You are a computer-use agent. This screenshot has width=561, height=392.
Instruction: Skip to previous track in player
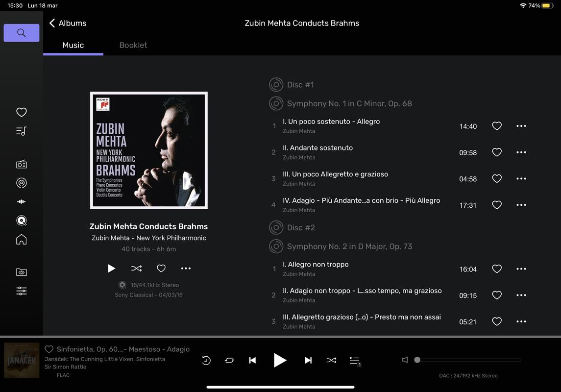[x=253, y=360]
